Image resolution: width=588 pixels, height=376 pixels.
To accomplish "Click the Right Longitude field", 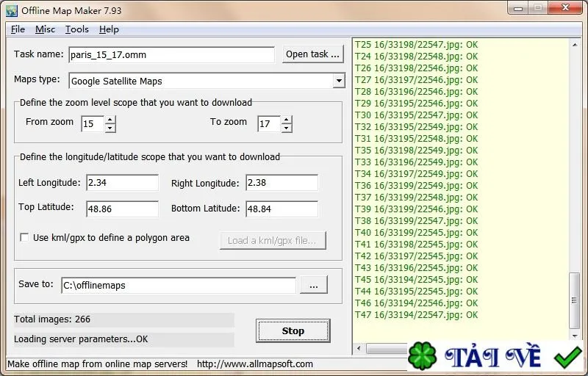I will 282,183.
